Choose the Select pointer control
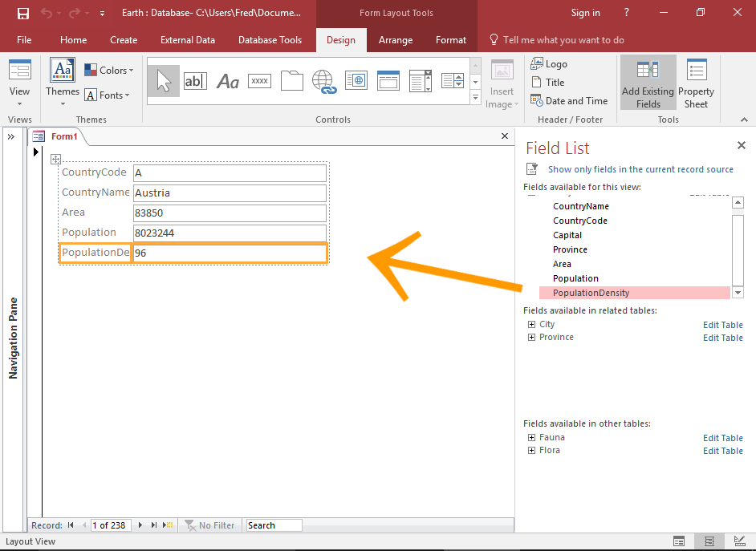756x551 pixels. coord(164,81)
